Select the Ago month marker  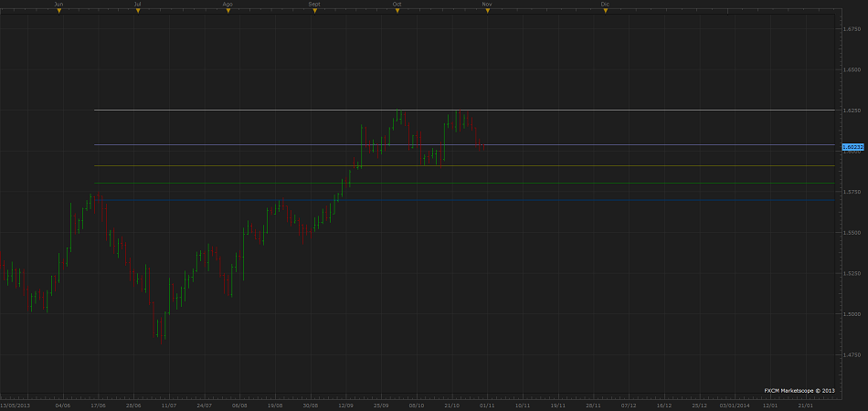click(228, 11)
